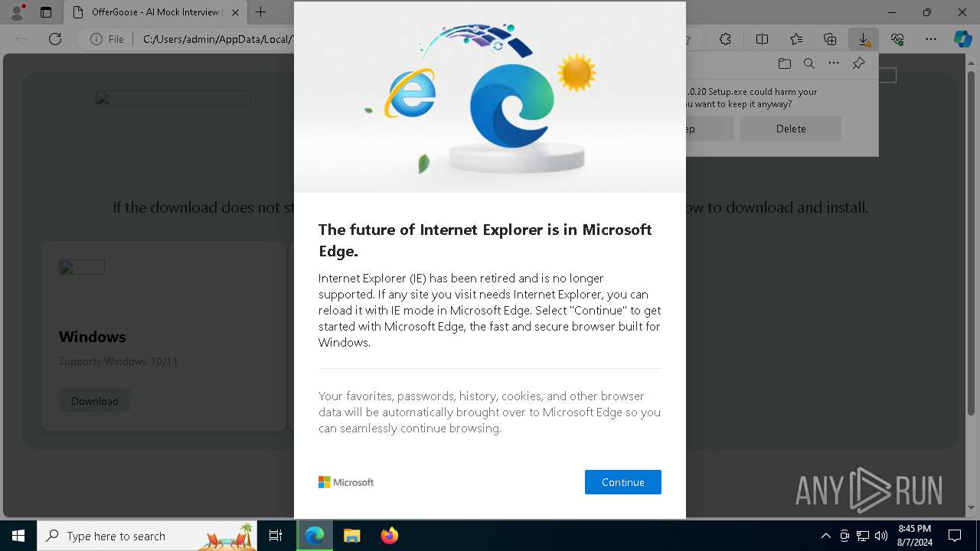Image resolution: width=980 pixels, height=551 pixels.
Task: Open File Explorer from the taskbar
Action: click(x=351, y=536)
